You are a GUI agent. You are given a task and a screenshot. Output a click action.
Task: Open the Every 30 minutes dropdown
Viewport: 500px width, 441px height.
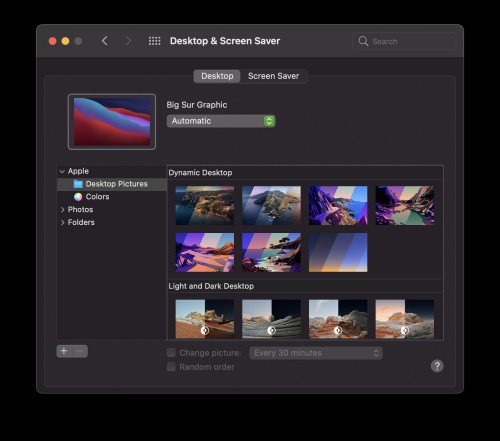[x=316, y=353]
